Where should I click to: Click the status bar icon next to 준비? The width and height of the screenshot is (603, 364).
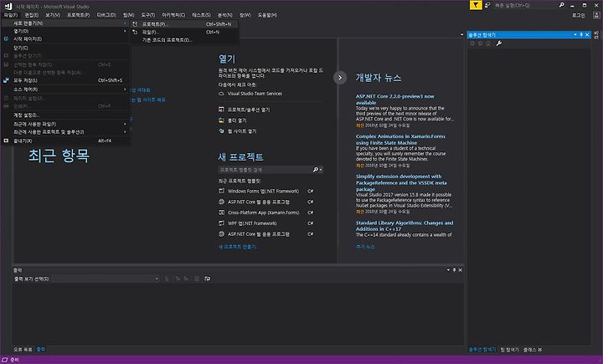pos(5,360)
